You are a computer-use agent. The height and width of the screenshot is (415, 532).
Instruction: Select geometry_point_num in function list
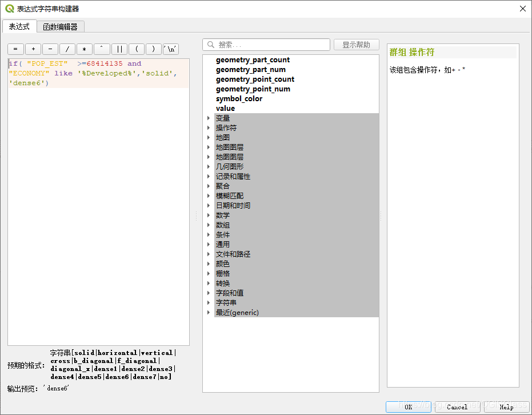pos(253,89)
